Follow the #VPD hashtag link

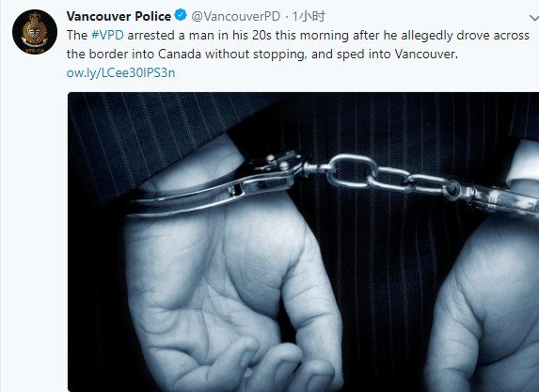107,35
